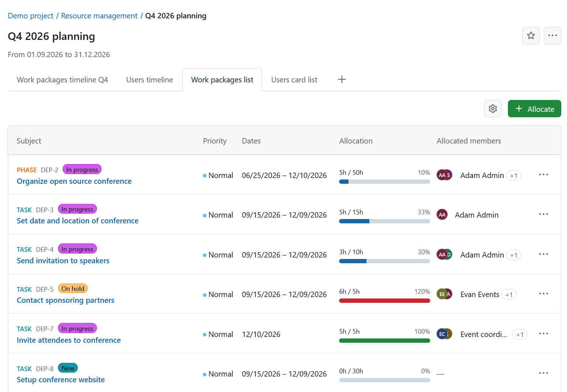
Task: Click the Normal priority in the DEP-8 row
Action: pos(218,374)
